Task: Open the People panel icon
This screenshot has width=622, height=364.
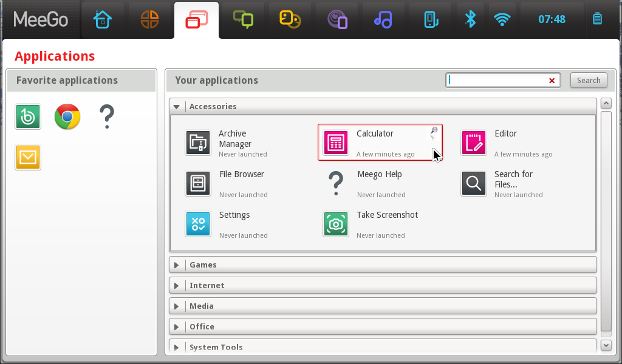Action: [290, 19]
